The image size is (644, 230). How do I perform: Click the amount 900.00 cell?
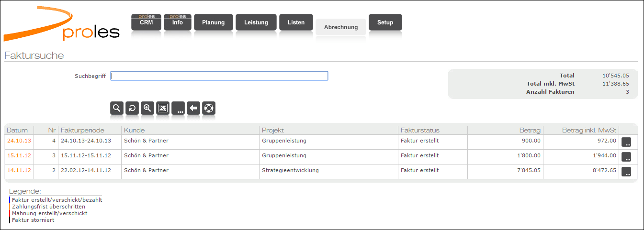pos(531,141)
